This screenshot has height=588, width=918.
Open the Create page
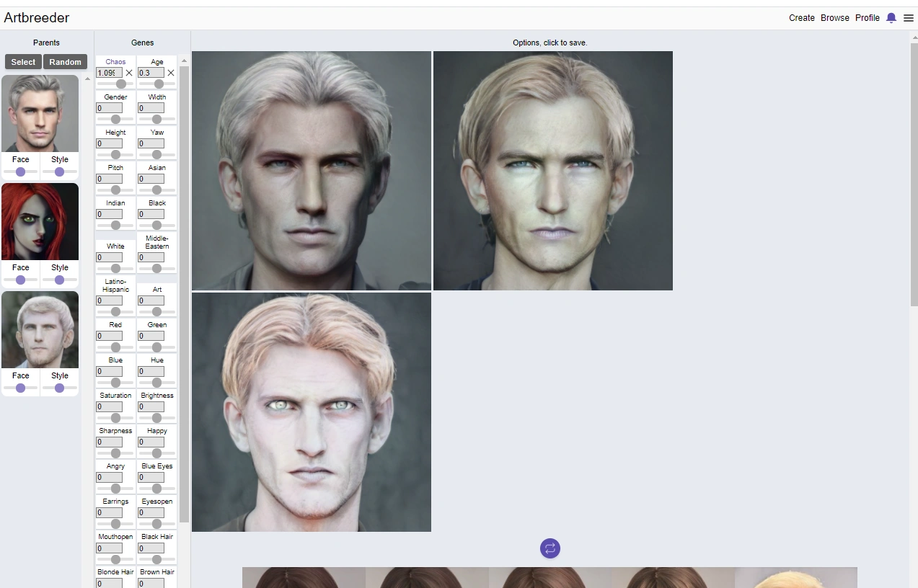point(802,18)
